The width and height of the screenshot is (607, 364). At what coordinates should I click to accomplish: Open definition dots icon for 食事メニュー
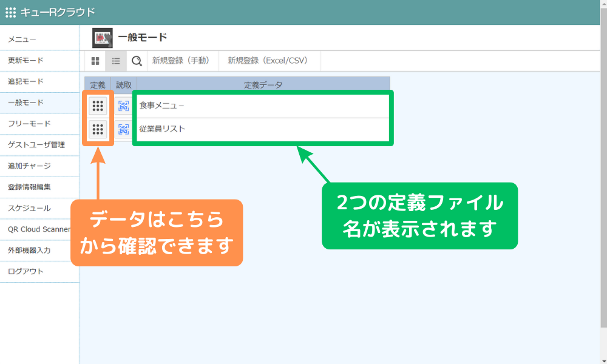point(98,106)
